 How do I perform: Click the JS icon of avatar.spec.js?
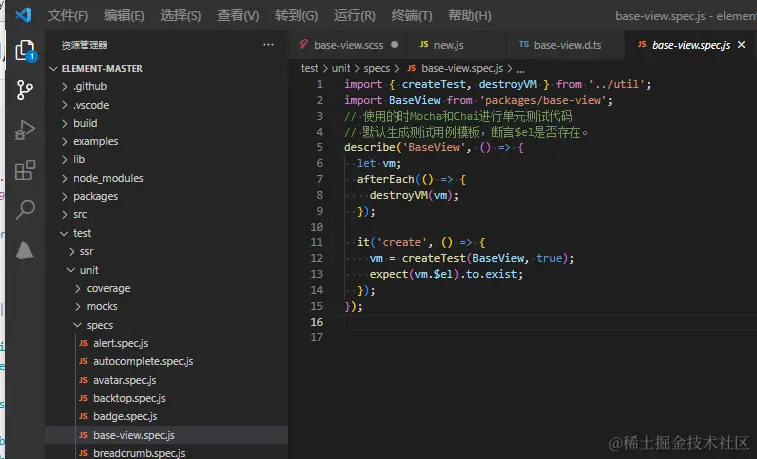coord(84,380)
